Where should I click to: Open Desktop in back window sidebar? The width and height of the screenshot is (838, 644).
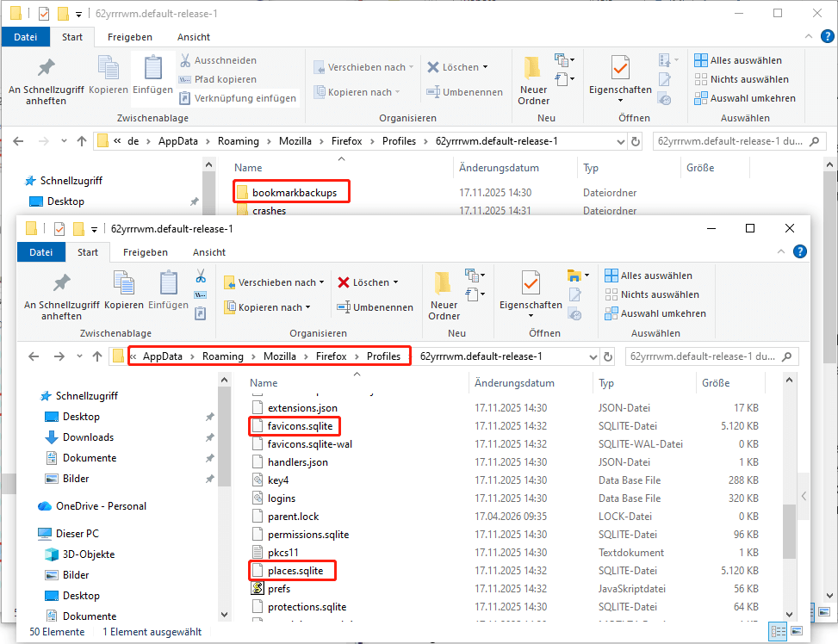65,201
